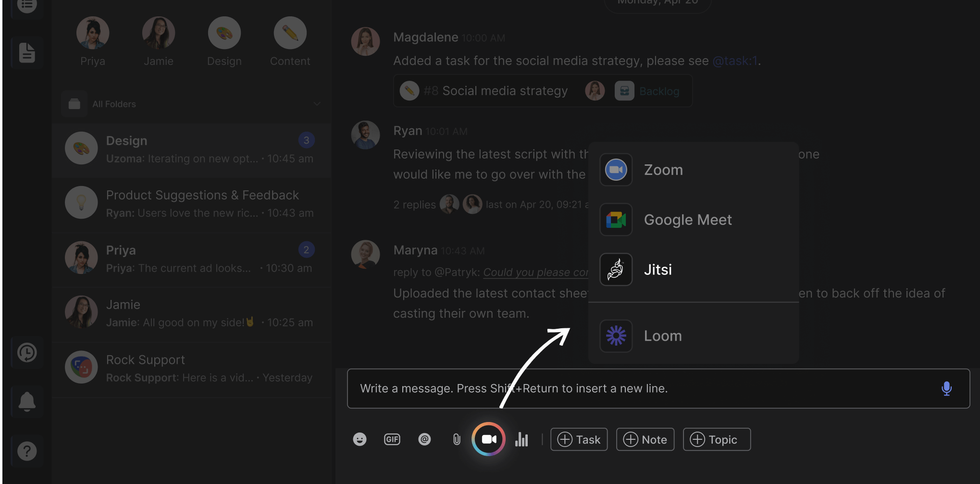The width and height of the screenshot is (980, 484).
Task: Add a new Note
Action: click(x=645, y=439)
